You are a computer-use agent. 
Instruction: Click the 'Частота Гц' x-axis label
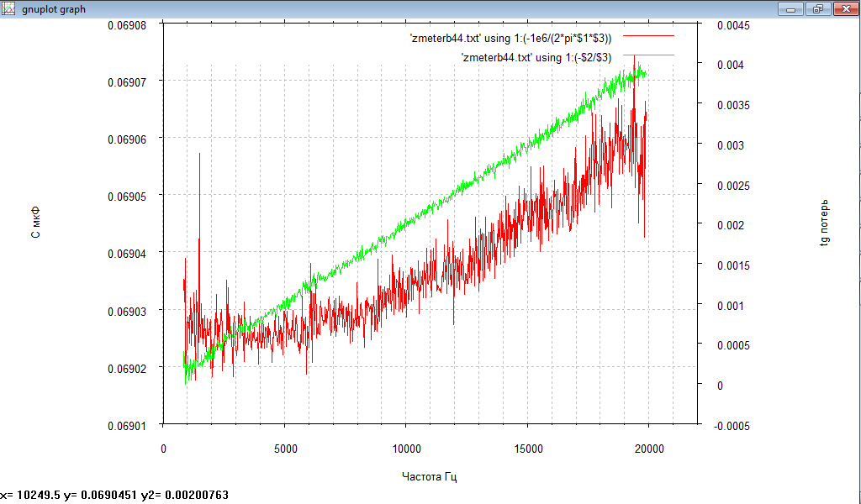(x=430, y=476)
